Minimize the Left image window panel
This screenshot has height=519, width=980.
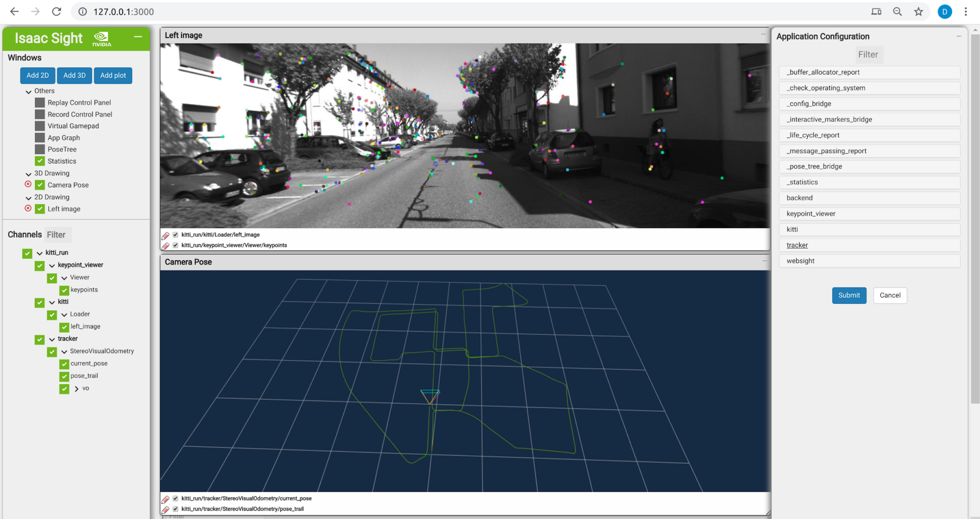coord(763,35)
